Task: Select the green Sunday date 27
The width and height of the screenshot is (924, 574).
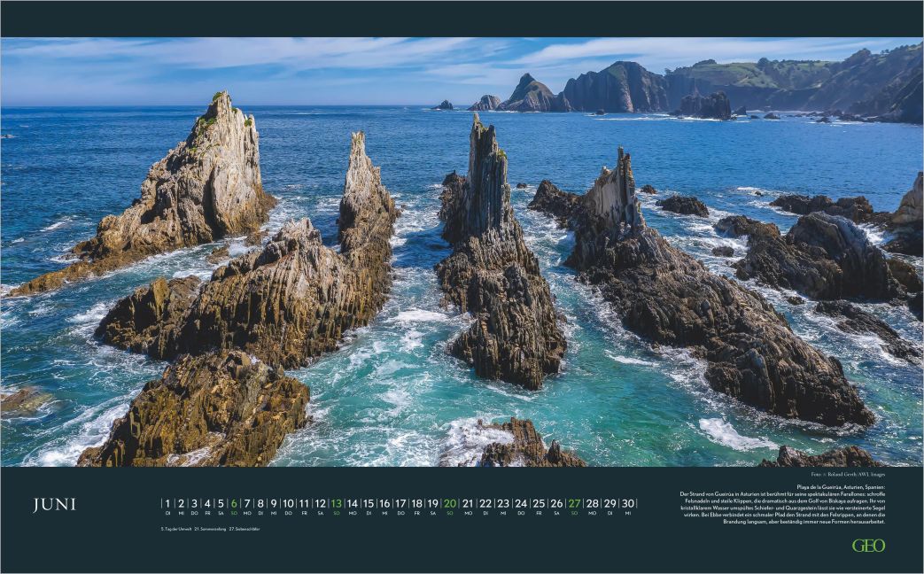Action: pyautogui.click(x=575, y=502)
